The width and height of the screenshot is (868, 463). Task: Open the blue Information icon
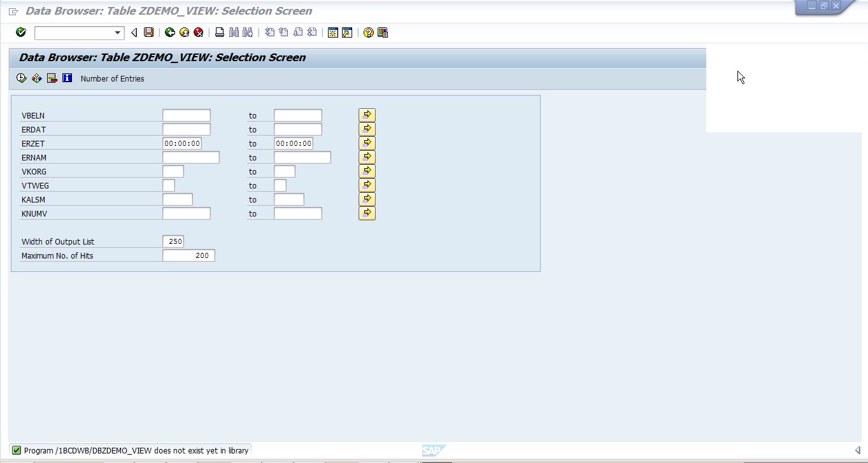[x=66, y=78]
